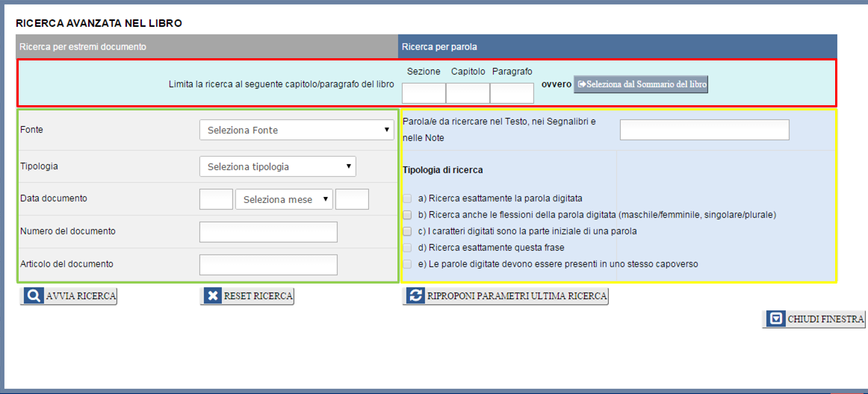Open the Seleziona Fonte dropdown
Viewport: 868px width, 394px height.
[297, 130]
